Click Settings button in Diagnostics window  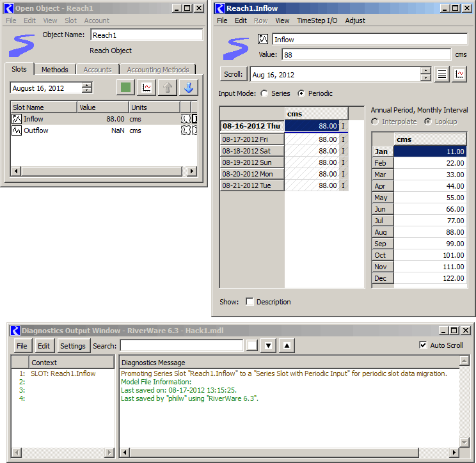pyautogui.click(x=72, y=345)
